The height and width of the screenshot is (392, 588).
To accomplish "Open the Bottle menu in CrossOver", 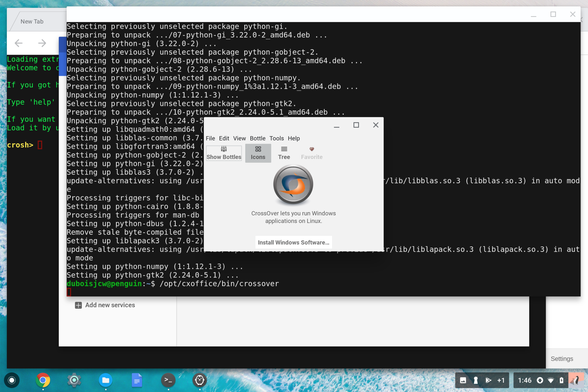I will coord(257,138).
